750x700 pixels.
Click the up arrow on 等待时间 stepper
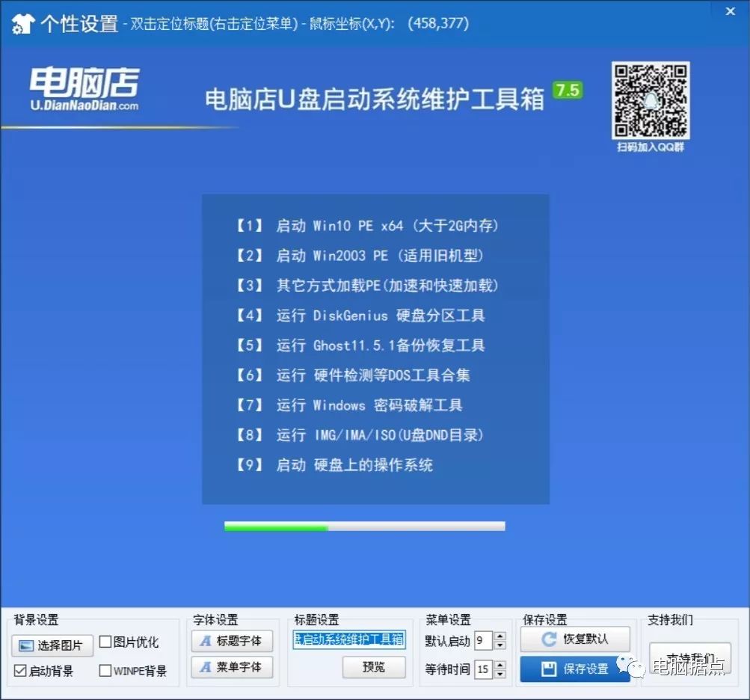499,664
